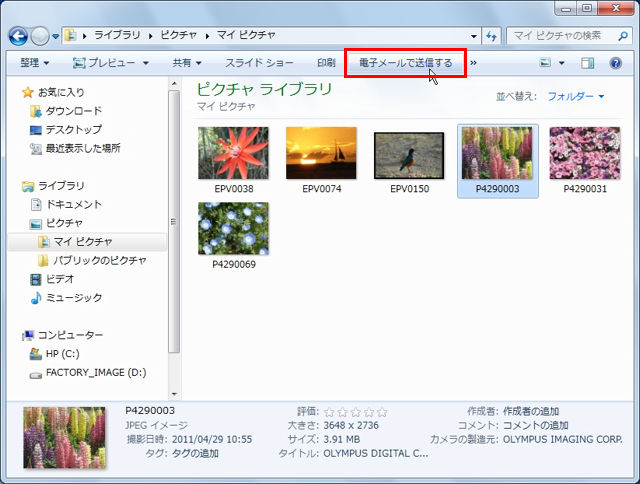The height and width of the screenshot is (484, 640).
Task: Select the EPV0074 sunset thumbnail
Action: [x=321, y=153]
